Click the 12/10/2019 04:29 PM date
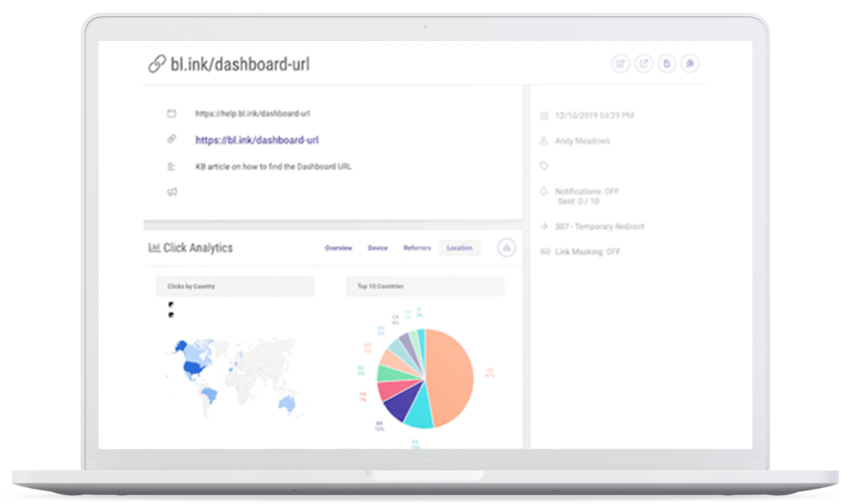The height and width of the screenshot is (504, 850). point(594,116)
